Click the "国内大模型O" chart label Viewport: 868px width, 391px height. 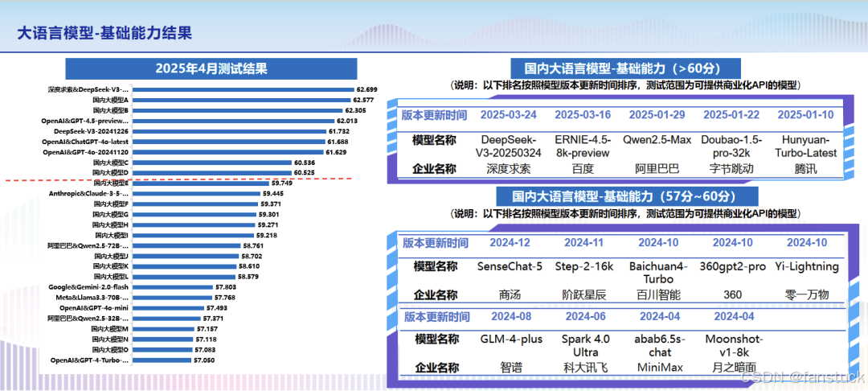pos(111,350)
